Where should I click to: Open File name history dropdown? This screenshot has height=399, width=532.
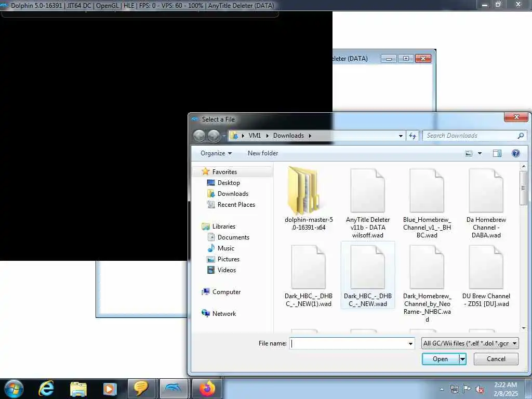point(410,344)
